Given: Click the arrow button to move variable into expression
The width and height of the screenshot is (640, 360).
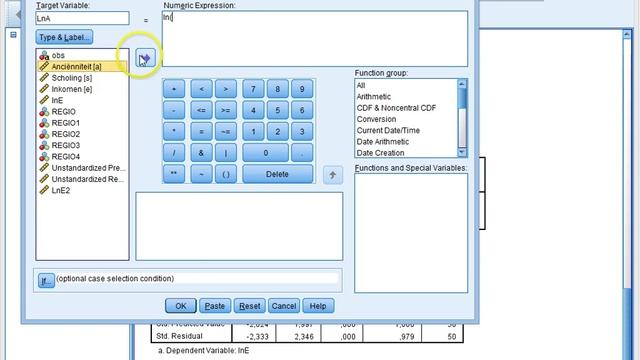Looking at the screenshot, I should tap(145, 58).
